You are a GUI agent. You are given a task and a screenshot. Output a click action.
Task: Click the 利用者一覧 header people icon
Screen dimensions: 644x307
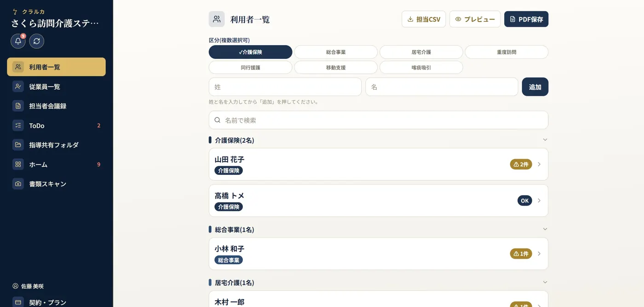click(x=217, y=19)
